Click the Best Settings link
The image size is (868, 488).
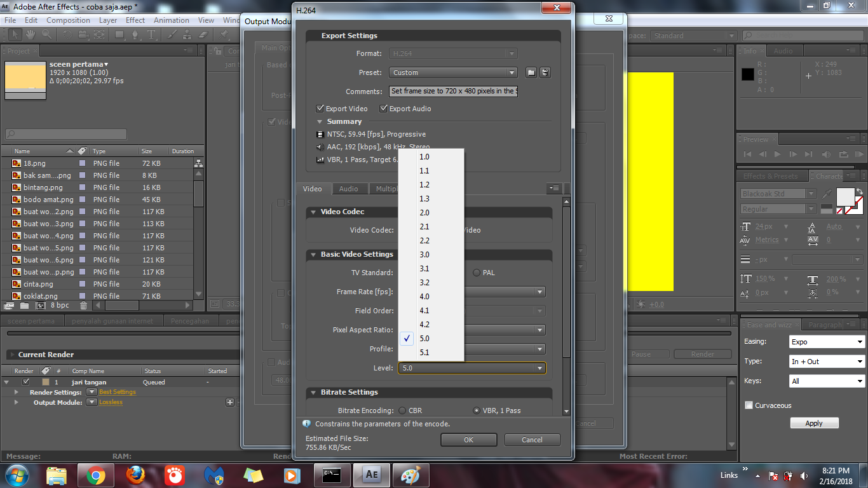coord(118,392)
